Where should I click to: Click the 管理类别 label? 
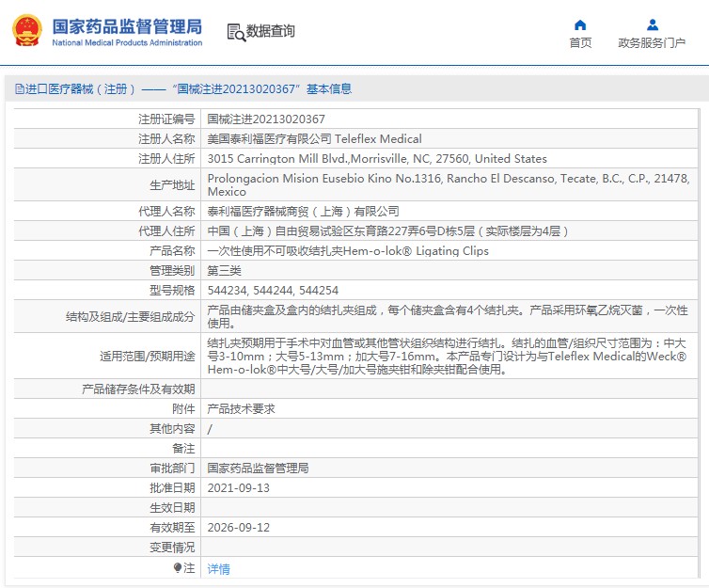coord(172,271)
